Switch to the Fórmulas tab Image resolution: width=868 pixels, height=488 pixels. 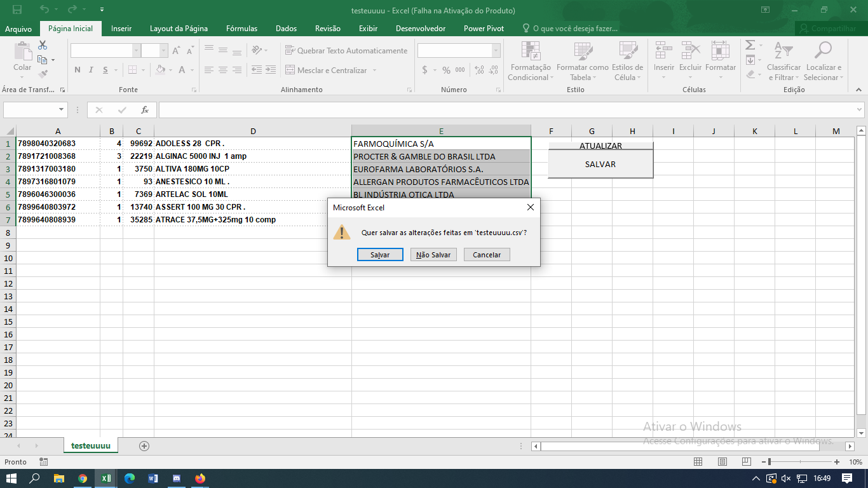click(x=242, y=29)
